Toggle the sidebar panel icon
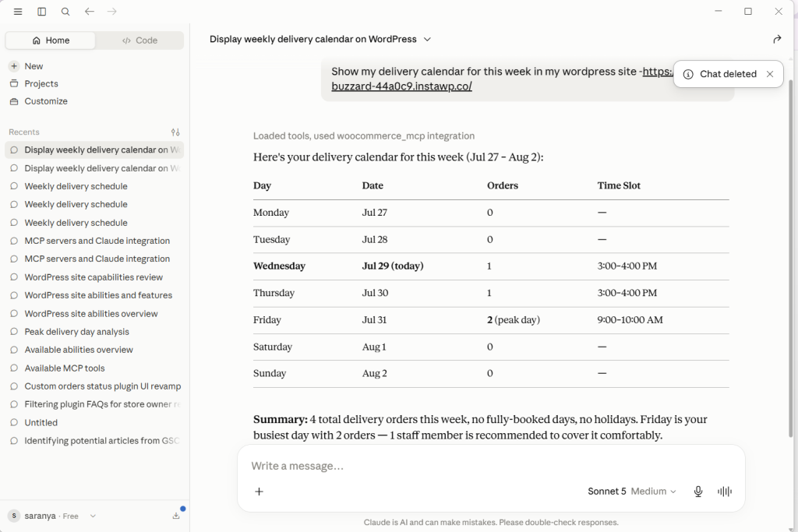The height and width of the screenshot is (532, 798). (x=42, y=11)
